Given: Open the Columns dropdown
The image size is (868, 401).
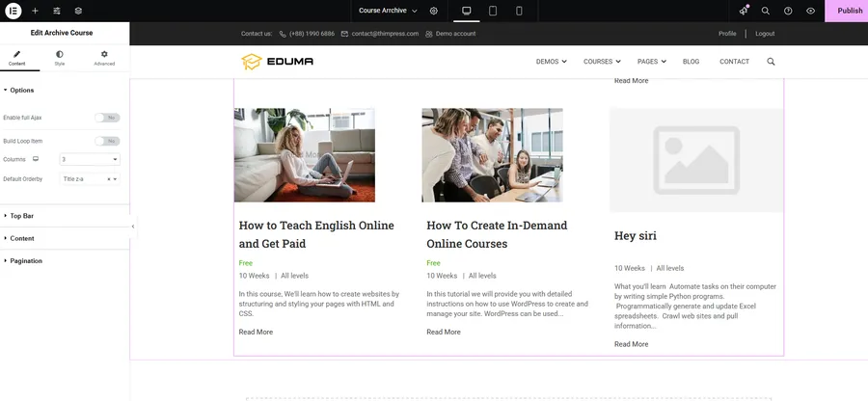Looking at the screenshot, I should point(90,159).
